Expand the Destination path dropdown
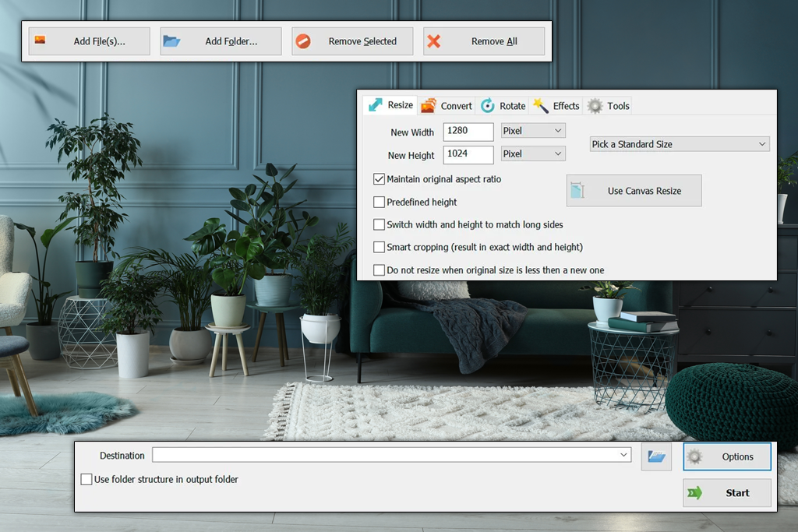798x532 pixels. coord(623,455)
